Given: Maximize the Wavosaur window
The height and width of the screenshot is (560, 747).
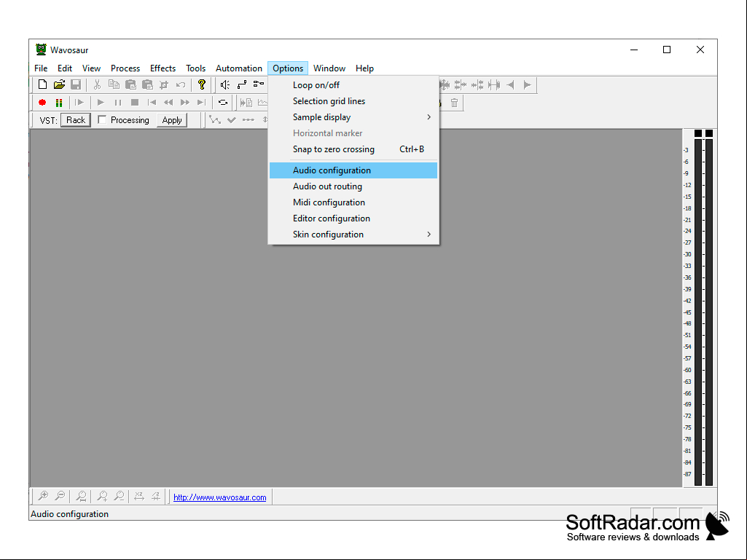Looking at the screenshot, I should pyautogui.click(x=667, y=50).
